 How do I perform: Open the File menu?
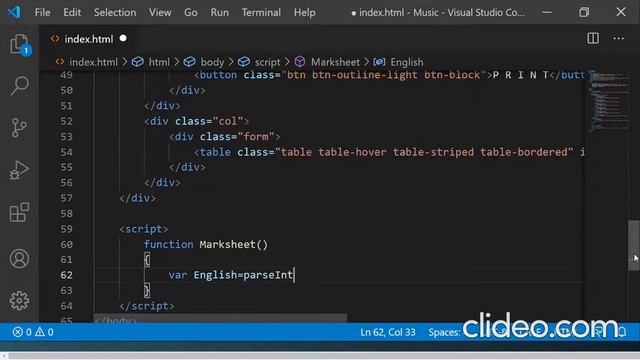[42, 12]
